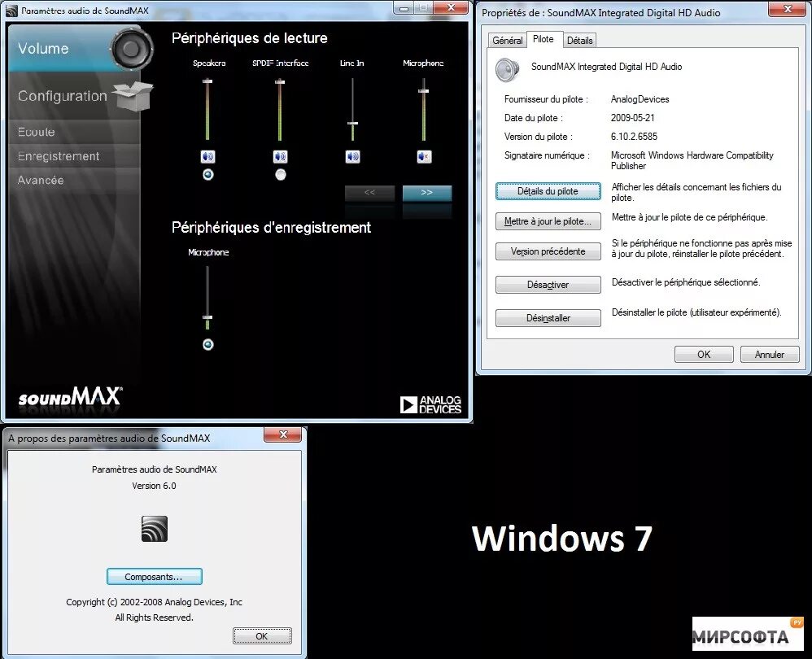Click the SoundMAX logo
The width and height of the screenshot is (812, 659).
tap(70, 398)
